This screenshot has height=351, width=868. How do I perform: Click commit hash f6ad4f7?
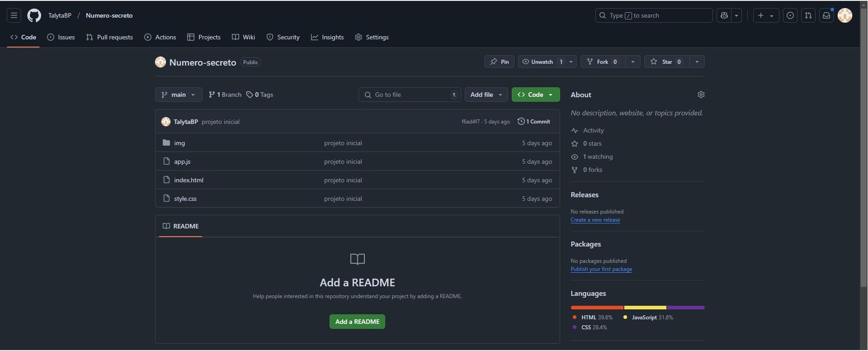(x=471, y=122)
